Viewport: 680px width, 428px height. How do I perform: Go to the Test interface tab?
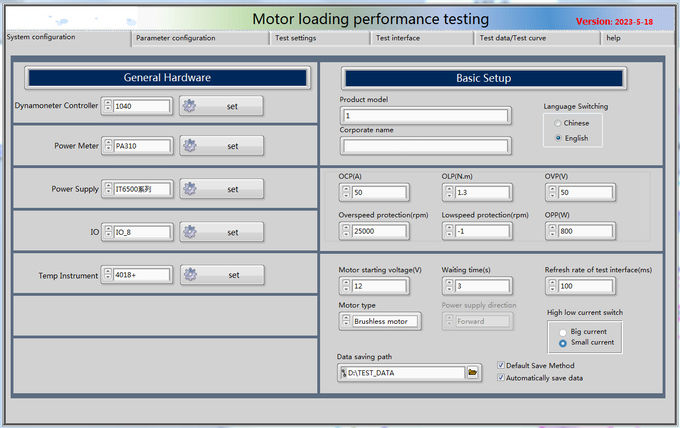coord(398,38)
